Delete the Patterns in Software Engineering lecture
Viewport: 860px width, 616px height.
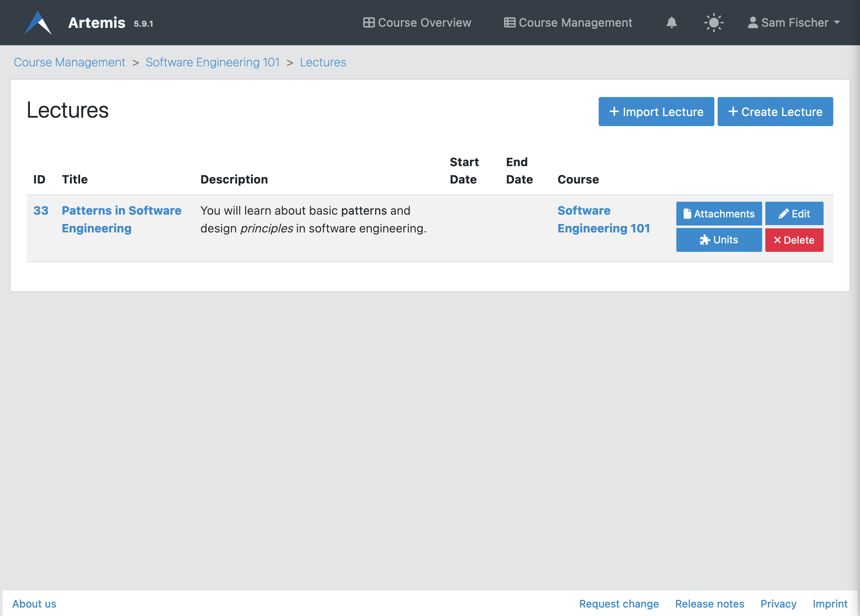(x=794, y=240)
